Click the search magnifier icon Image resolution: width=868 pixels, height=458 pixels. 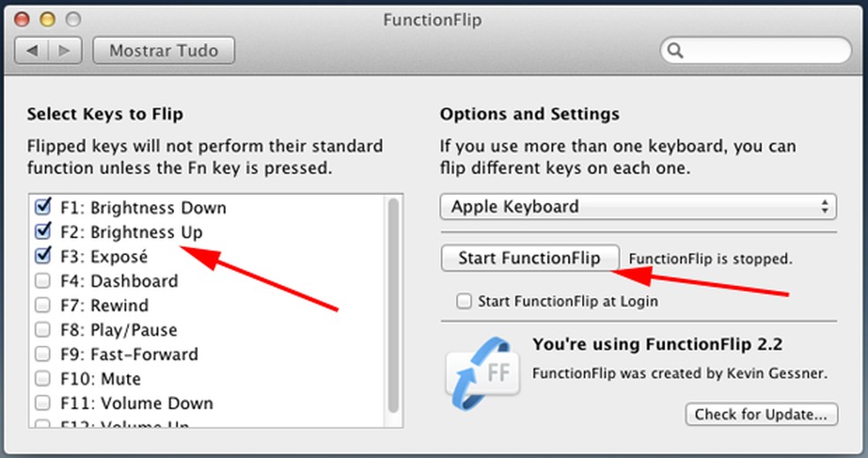point(675,50)
